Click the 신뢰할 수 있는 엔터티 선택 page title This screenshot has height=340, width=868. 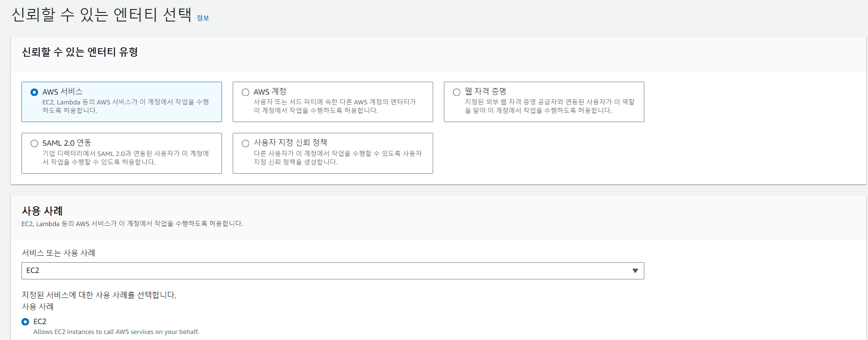pos(102,15)
